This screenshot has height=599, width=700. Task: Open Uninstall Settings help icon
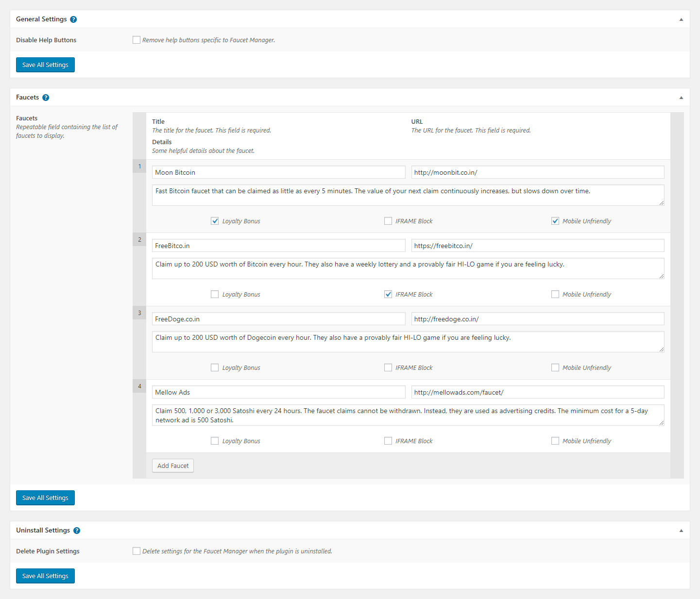pyautogui.click(x=77, y=531)
